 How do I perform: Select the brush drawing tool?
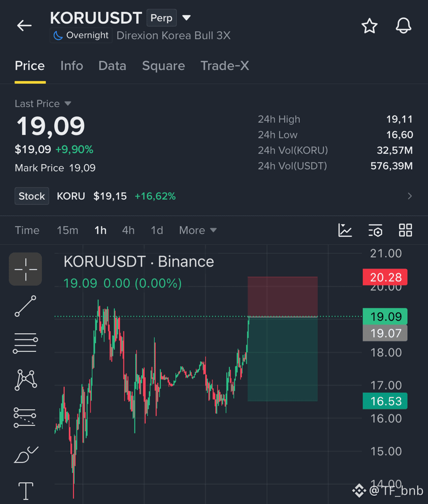pos(26,454)
